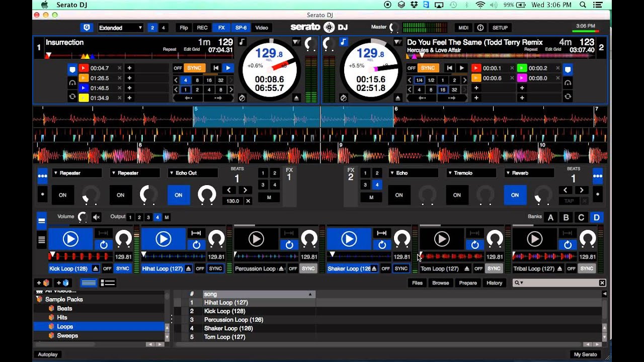The width and height of the screenshot is (644, 362).
Task: Open deck 1 loop roll tab icon
Action: (x=72, y=97)
